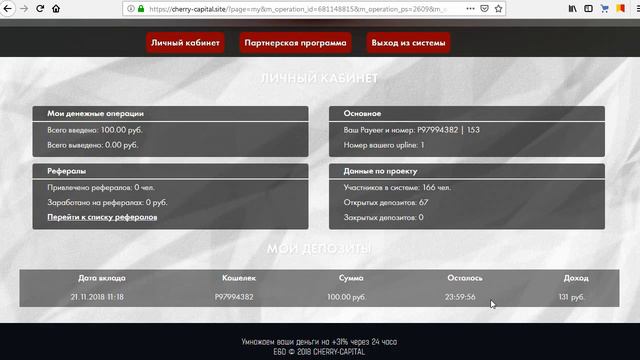Image resolution: width=640 pixels, height=360 pixels.
Task: Click the Ваш Payeer и номер line
Action: [x=411, y=130]
